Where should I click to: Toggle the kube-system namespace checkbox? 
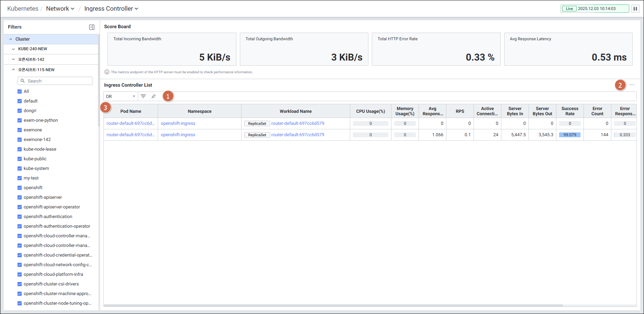[20, 169]
